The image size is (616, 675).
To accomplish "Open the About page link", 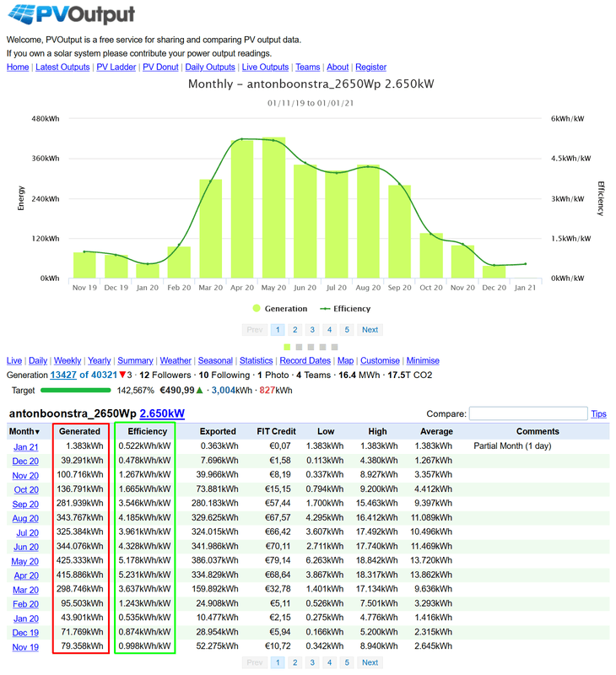I will [338, 67].
